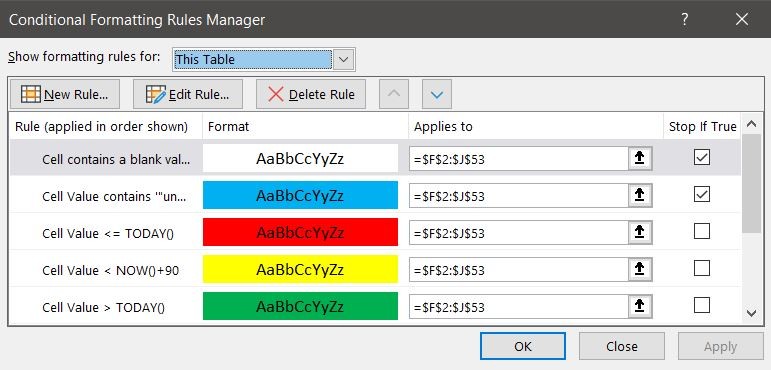The width and height of the screenshot is (771, 370).
Task: Edit Applies to range of 'contains un...' rule
Action: (x=519, y=196)
